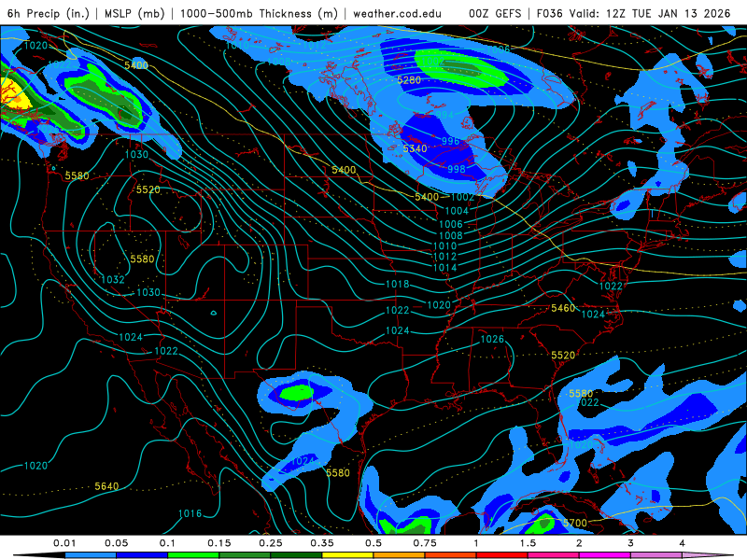Click the 'F036 Valid: 12Z TUE JAN 13 2026' text

pyautogui.click(x=634, y=13)
